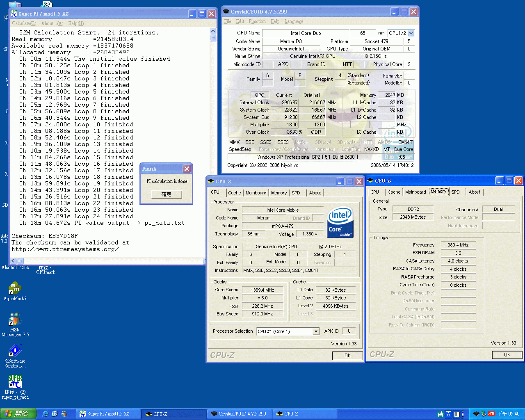Open the super_pi_mod desktop shortcut

[15, 387]
